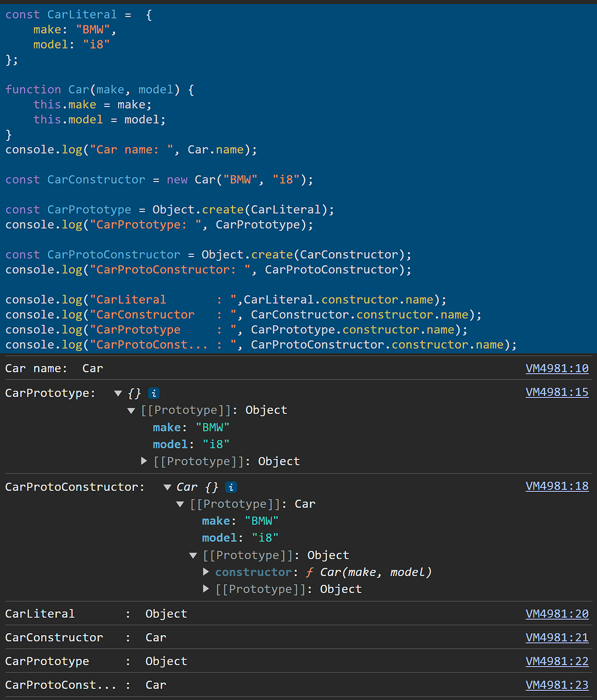Click the 'this.make = make;' code line
Image resolution: width=597 pixels, height=700 pixels.
(92, 105)
